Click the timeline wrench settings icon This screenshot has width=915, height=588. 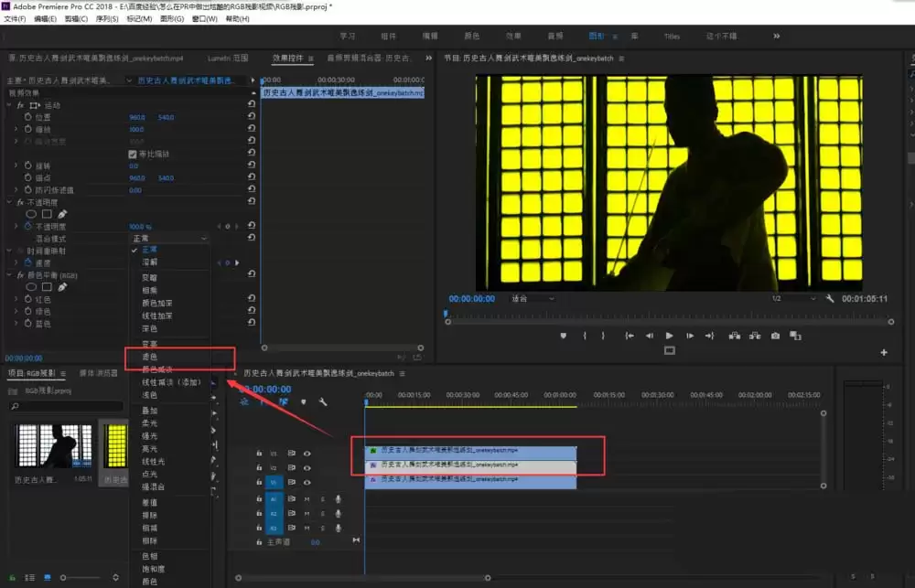coord(323,402)
